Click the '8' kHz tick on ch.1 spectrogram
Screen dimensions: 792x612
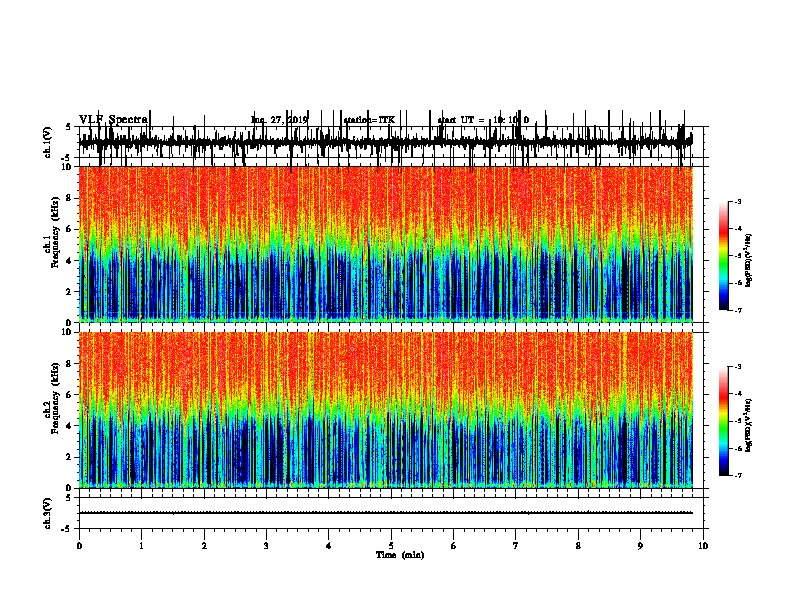[x=69, y=198]
